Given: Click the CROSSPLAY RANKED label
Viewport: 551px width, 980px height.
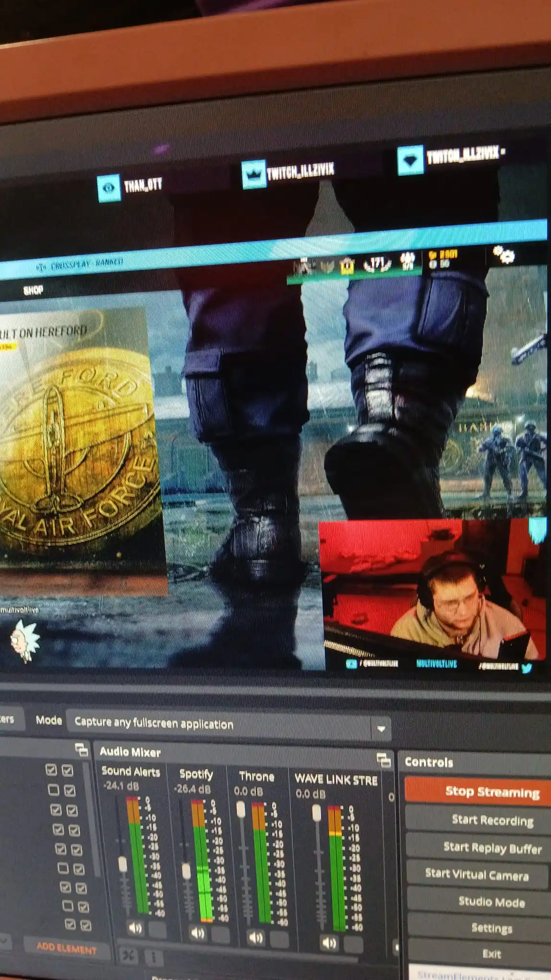Looking at the screenshot, I should 86,264.
